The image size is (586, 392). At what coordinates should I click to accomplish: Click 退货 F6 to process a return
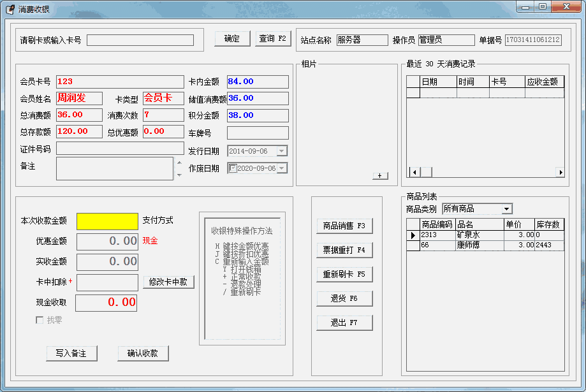point(344,298)
